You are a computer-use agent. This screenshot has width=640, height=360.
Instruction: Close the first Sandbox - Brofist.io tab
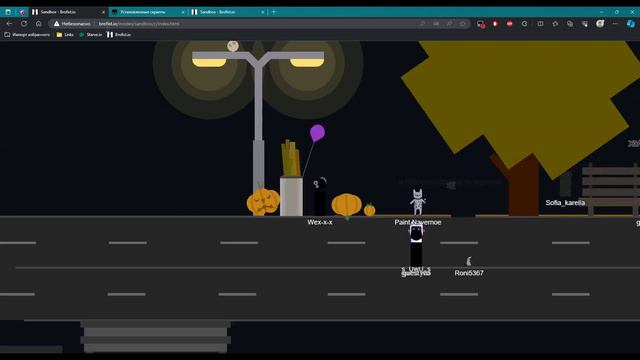103,12
